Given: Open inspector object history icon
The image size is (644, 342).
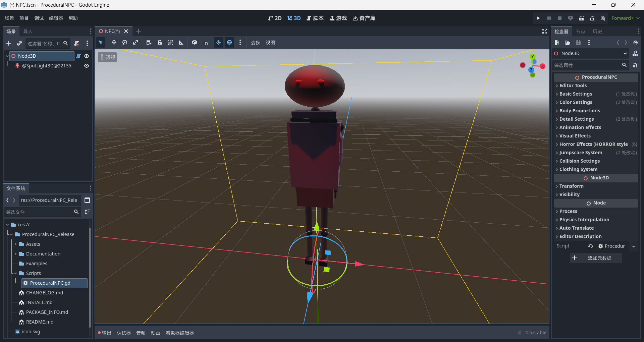Looking at the screenshot, I should point(635,43).
